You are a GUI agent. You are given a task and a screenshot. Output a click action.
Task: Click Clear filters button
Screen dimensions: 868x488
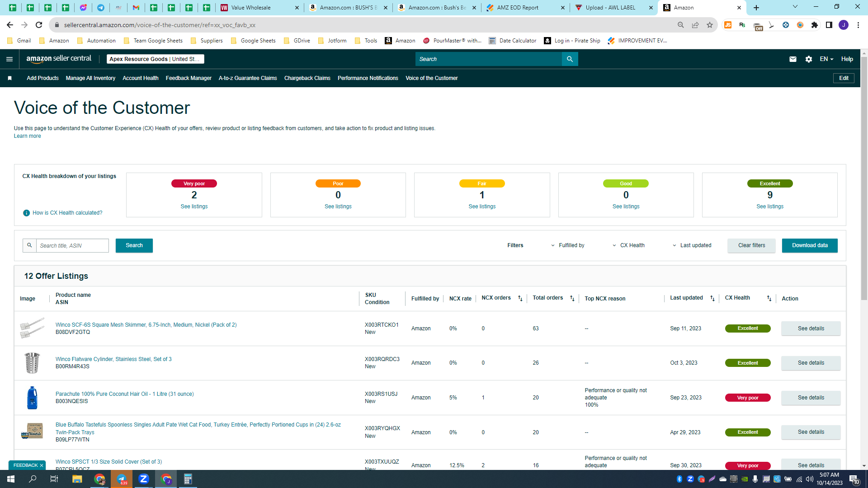(x=751, y=245)
